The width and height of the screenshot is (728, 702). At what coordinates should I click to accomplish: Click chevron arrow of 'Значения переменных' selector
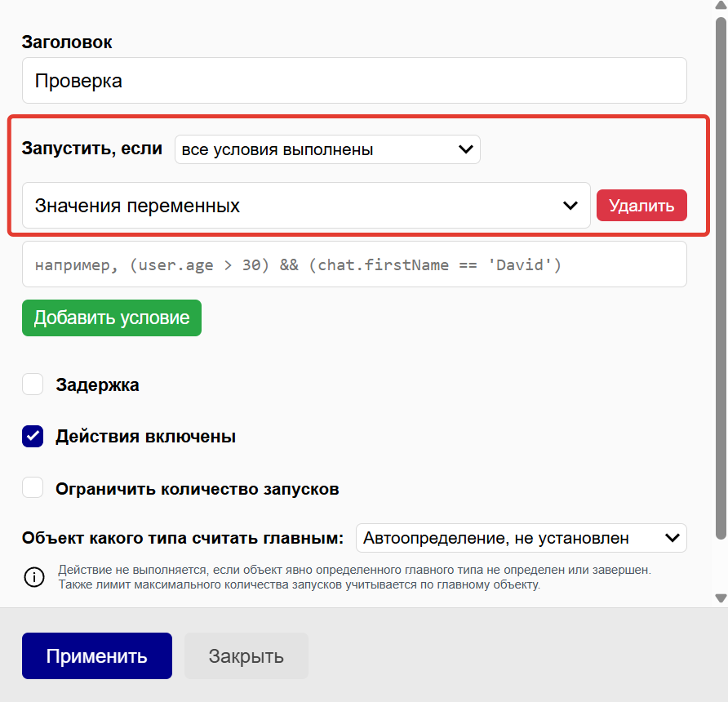(x=570, y=206)
